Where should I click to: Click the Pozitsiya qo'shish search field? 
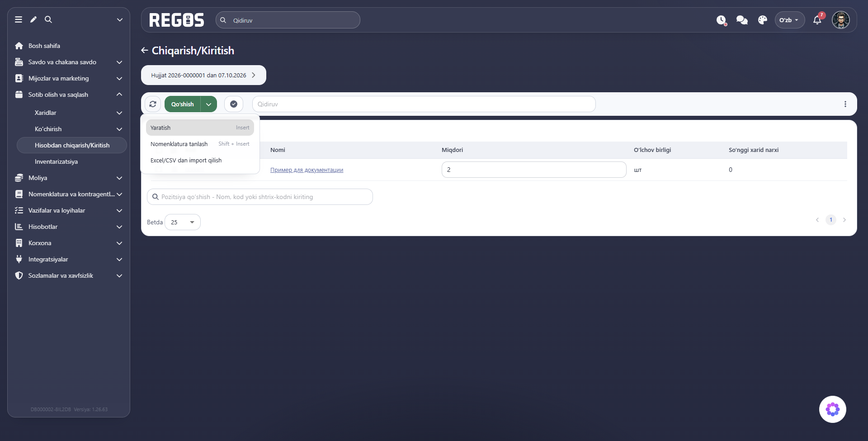coord(260,197)
